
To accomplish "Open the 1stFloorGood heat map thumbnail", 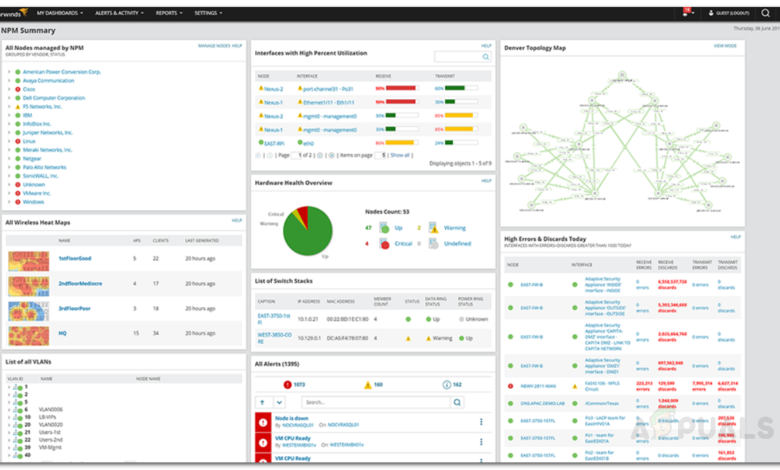I will pyautogui.click(x=29, y=261).
